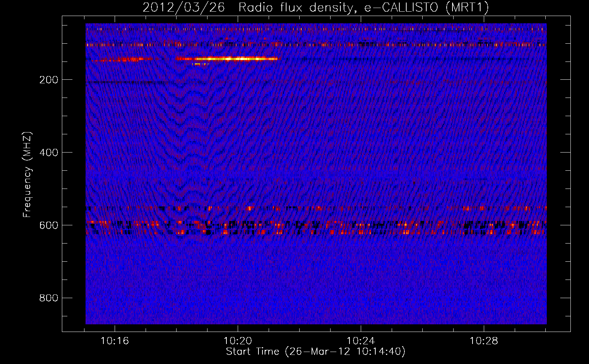Click the plot title '2012/03/26 Radio flux density'

(x=316, y=7)
